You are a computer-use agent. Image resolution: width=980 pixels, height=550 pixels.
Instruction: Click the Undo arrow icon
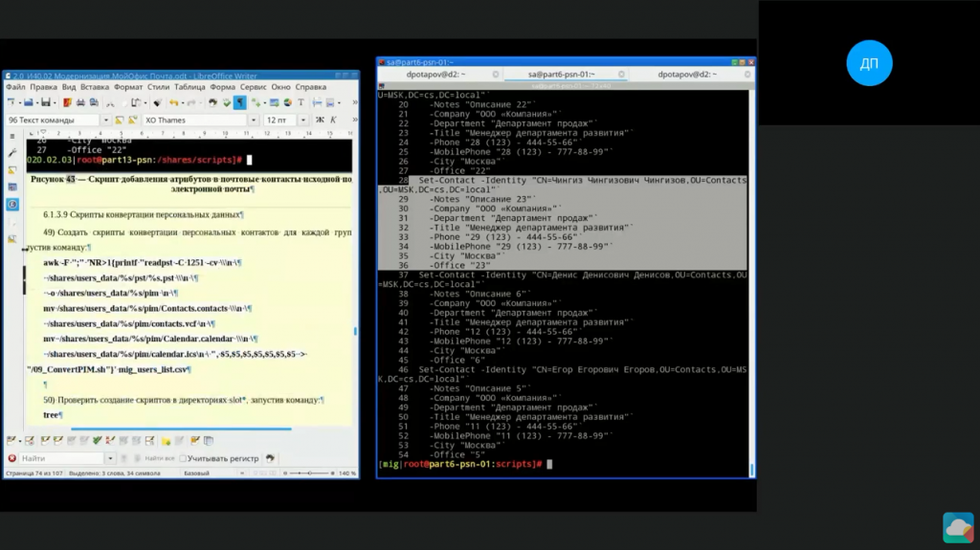pyautogui.click(x=174, y=102)
